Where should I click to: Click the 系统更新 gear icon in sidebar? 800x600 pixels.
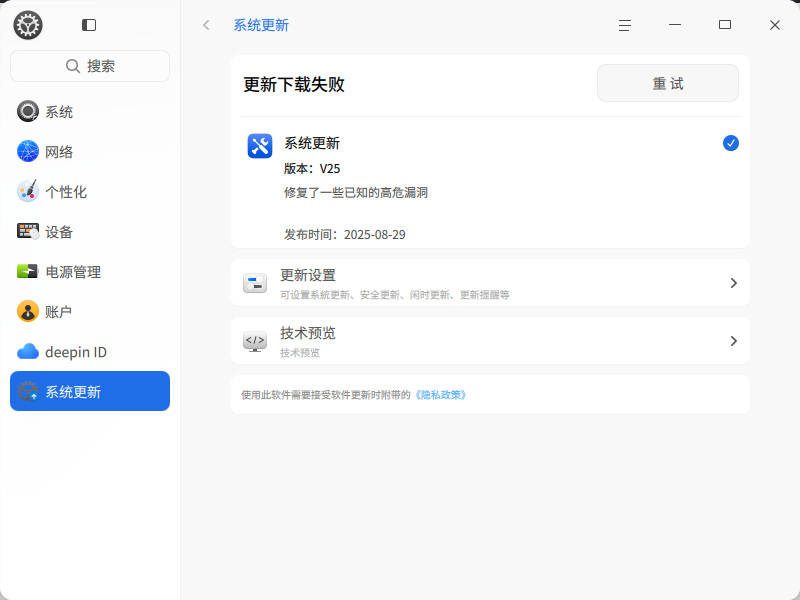coord(28,391)
